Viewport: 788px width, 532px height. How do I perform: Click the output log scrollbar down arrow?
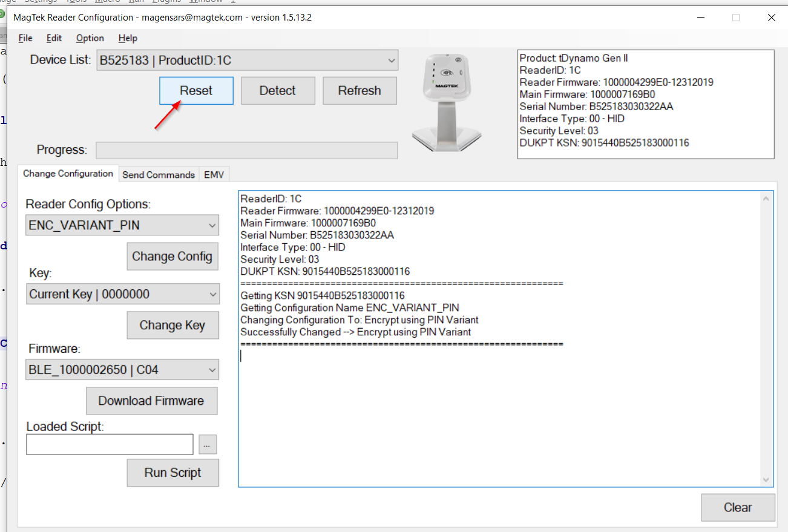(766, 480)
